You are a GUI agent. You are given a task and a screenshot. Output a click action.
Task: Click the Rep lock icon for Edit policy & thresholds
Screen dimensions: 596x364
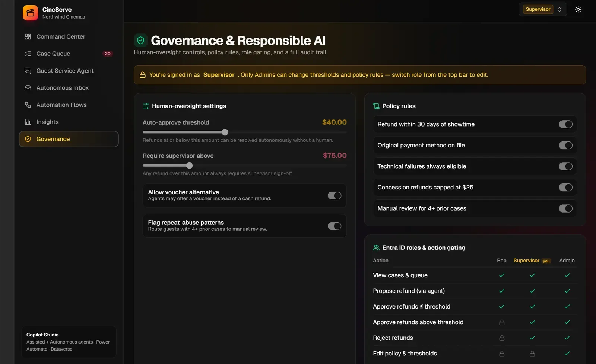click(502, 354)
